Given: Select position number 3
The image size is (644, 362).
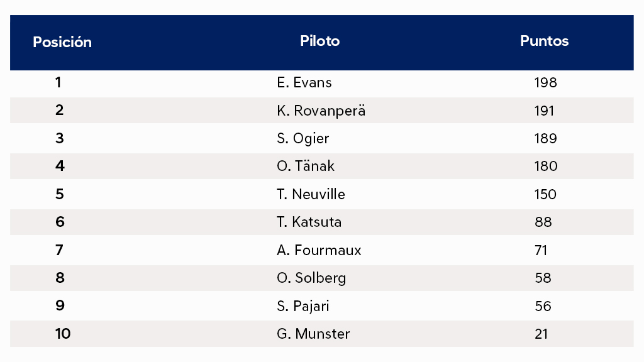Looking at the screenshot, I should 60,138.
